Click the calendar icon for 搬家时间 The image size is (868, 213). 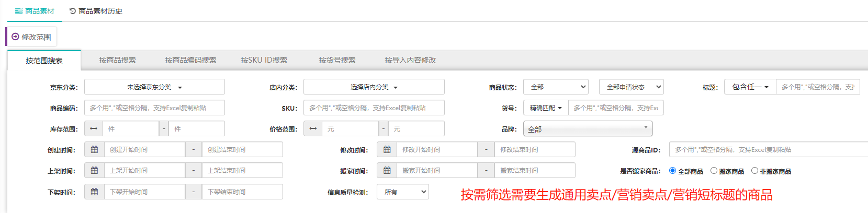[387, 171]
